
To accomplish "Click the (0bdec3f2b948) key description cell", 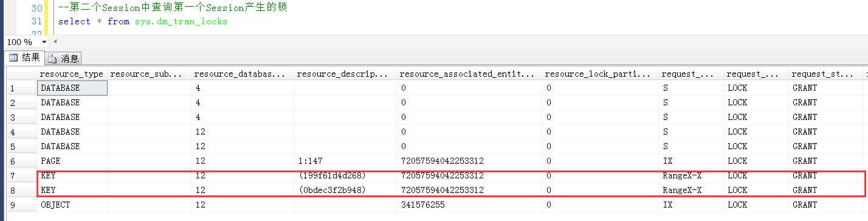I will (345, 191).
